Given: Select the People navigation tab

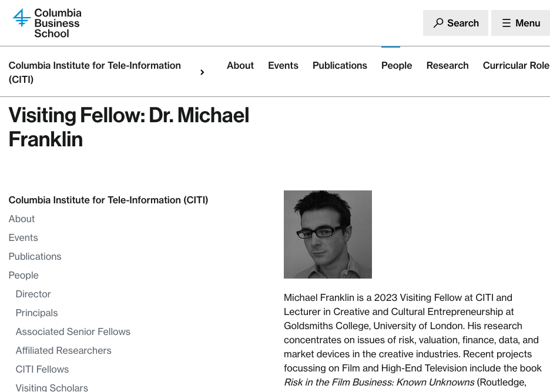Looking at the screenshot, I should [x=397, y=65].
